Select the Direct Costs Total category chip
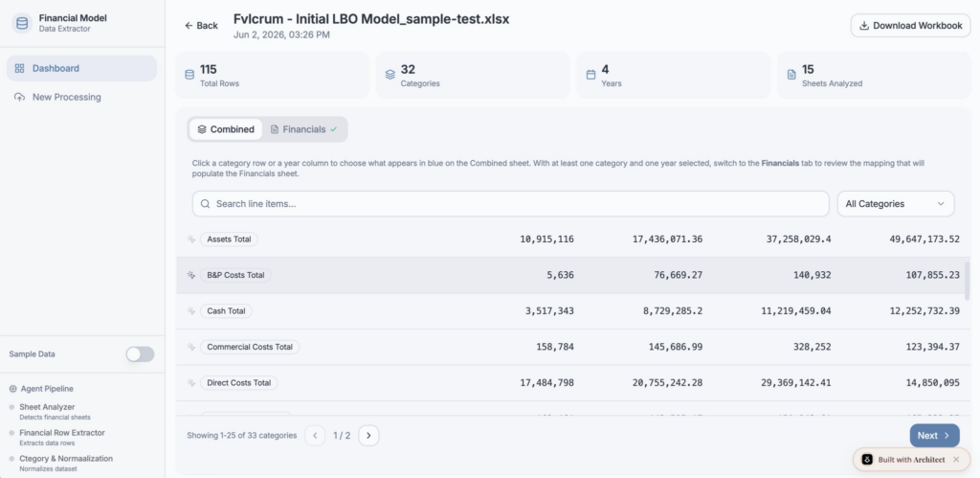 click(x=238, y=383)
